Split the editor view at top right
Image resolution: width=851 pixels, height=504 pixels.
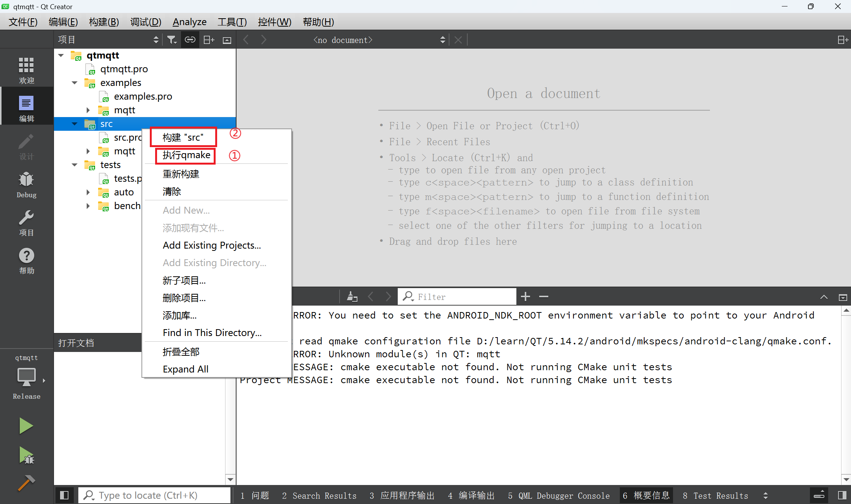[843, 40]
